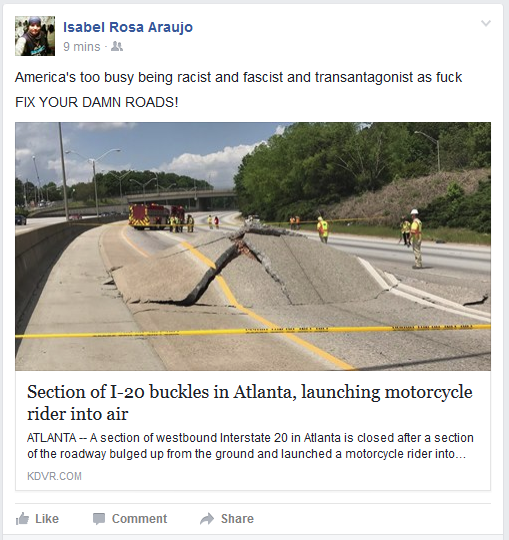
Task: Open the 'Section of I-20 buckles' headline
Action: coord(250,403)
